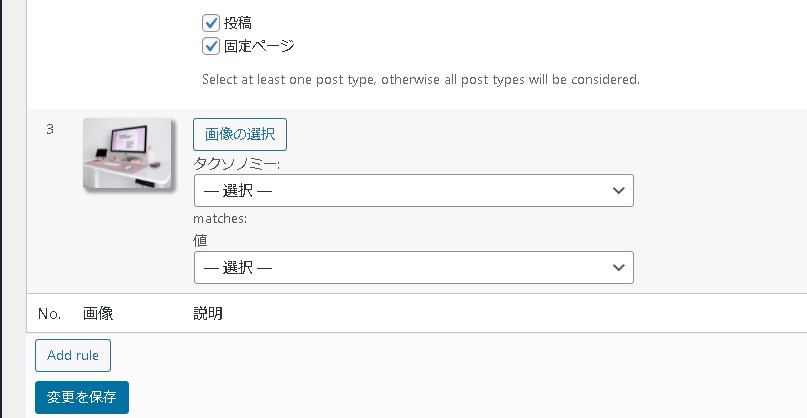This screenshot has width=807, height=418.
Task: Open the タクソノミー select dropdown
Action: point(413,190)
